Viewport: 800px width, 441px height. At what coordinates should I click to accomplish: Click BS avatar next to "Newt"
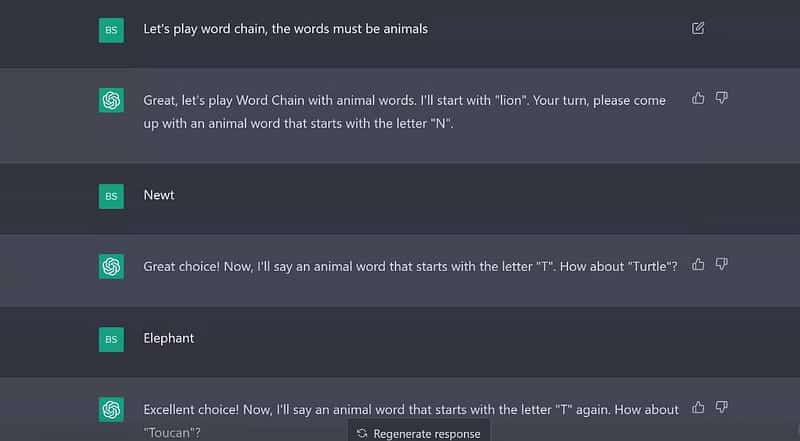[111, 196]
